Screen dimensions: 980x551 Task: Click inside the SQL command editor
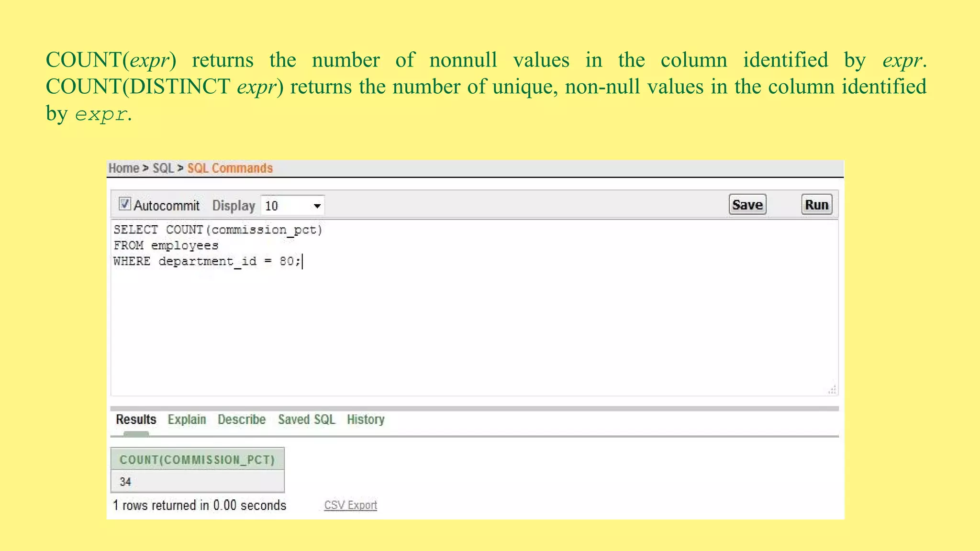click(474, 308)
